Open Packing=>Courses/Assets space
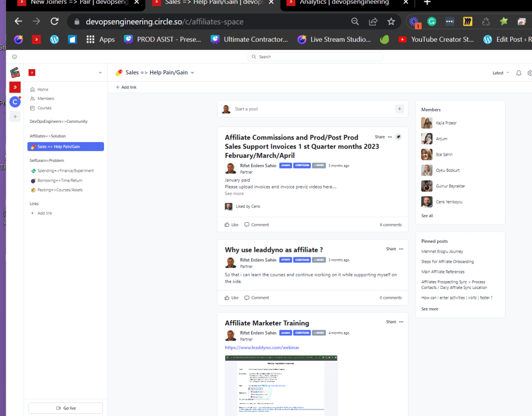 [x=57, y=190]
